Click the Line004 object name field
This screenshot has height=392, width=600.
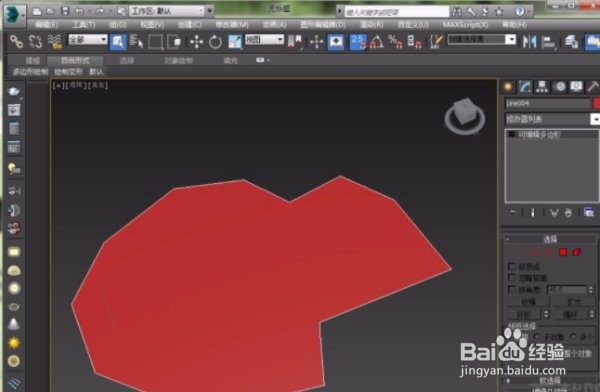coord(548,103)
